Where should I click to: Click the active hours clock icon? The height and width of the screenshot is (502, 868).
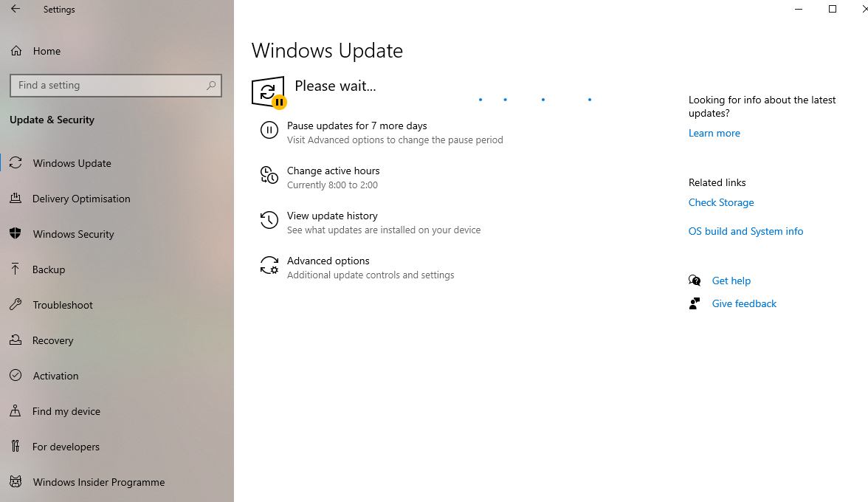pyautogui.click(x=269, y=175)
